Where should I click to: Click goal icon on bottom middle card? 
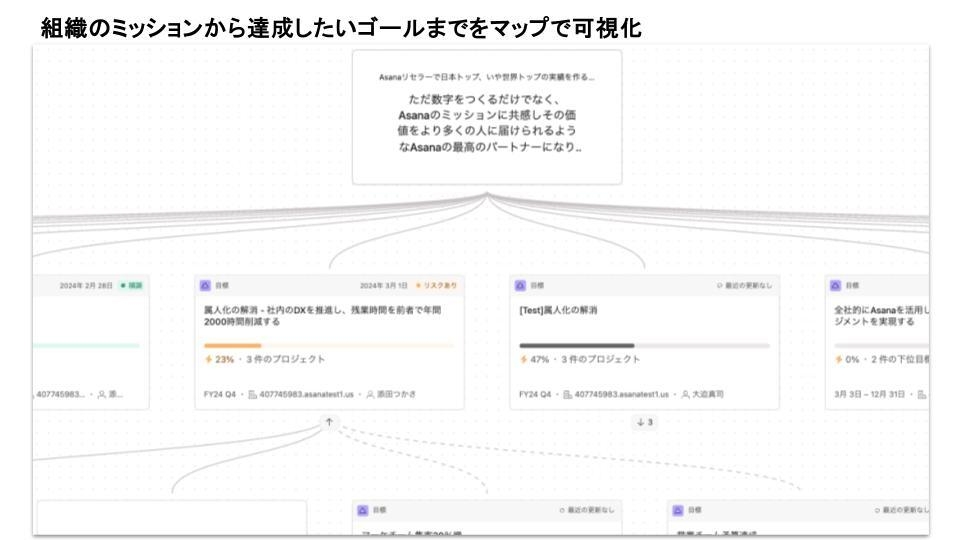[x=364, y=510]
